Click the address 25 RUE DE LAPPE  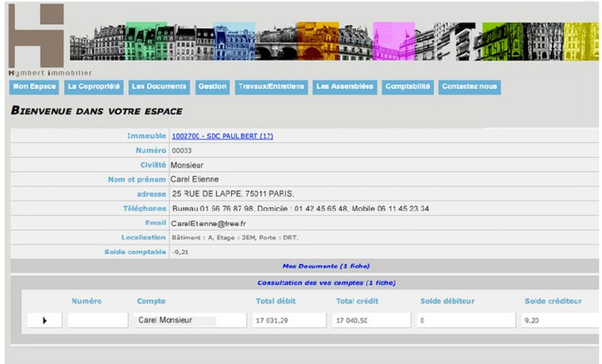pyautogui.click(x=233, y=194)
